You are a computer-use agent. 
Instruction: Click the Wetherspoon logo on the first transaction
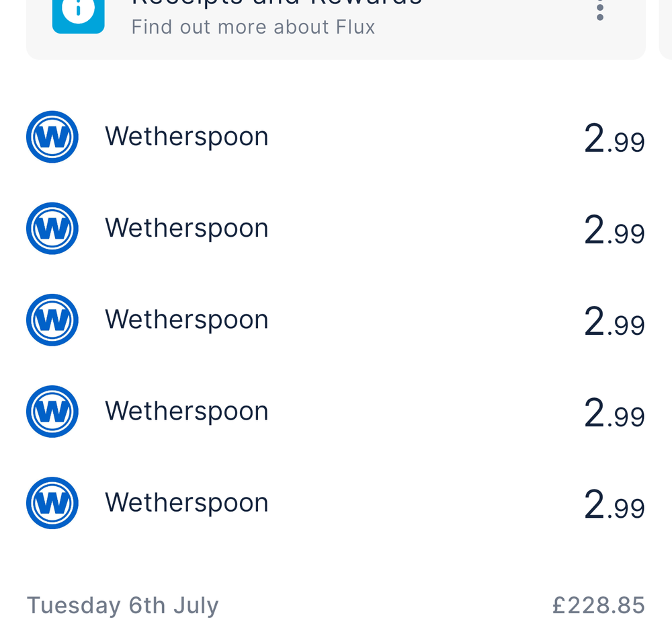(52, 136)
